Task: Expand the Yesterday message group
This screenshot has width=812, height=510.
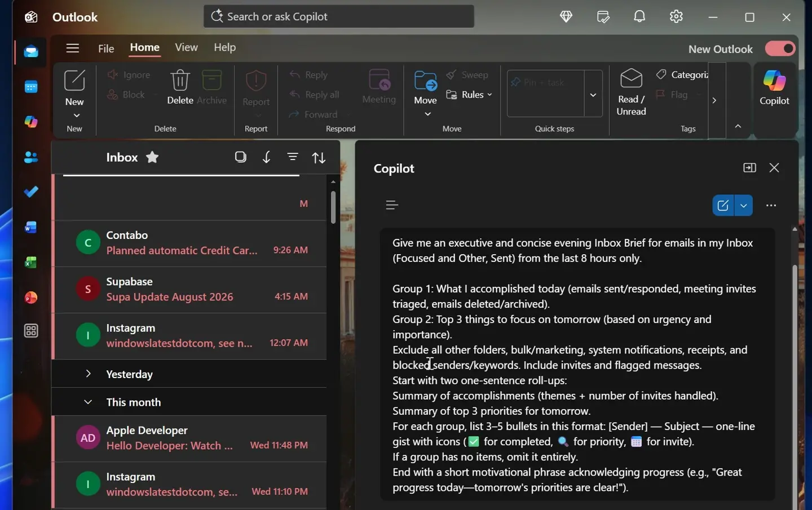Action: pyautogui.click(x=88, y=374)
